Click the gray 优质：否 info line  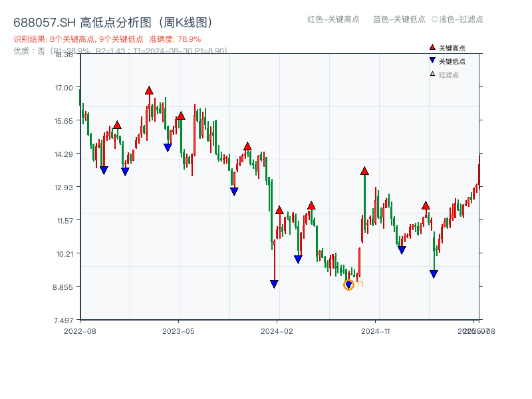120,51
